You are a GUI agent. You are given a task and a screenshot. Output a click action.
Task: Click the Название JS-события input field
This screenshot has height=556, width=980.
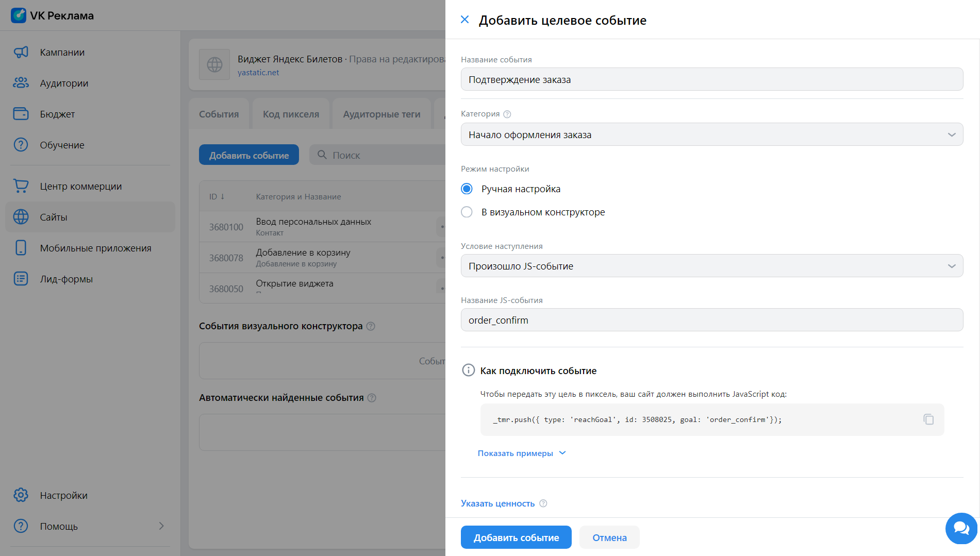711,320
